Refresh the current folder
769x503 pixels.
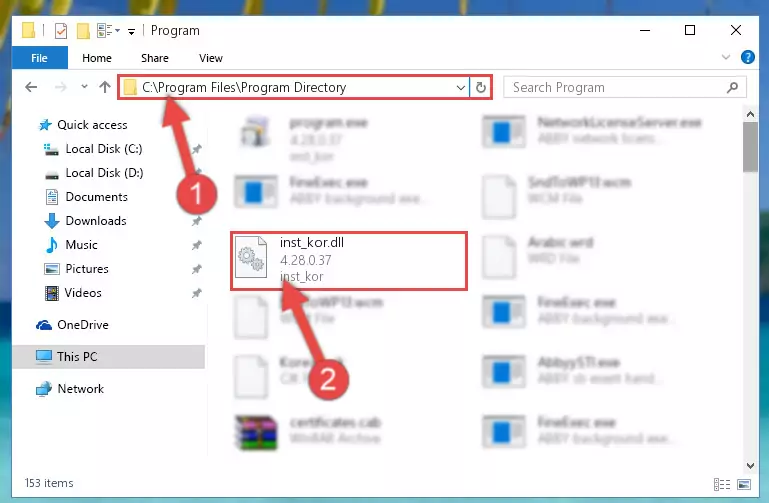pyautogui.click(x=481, y=87)
